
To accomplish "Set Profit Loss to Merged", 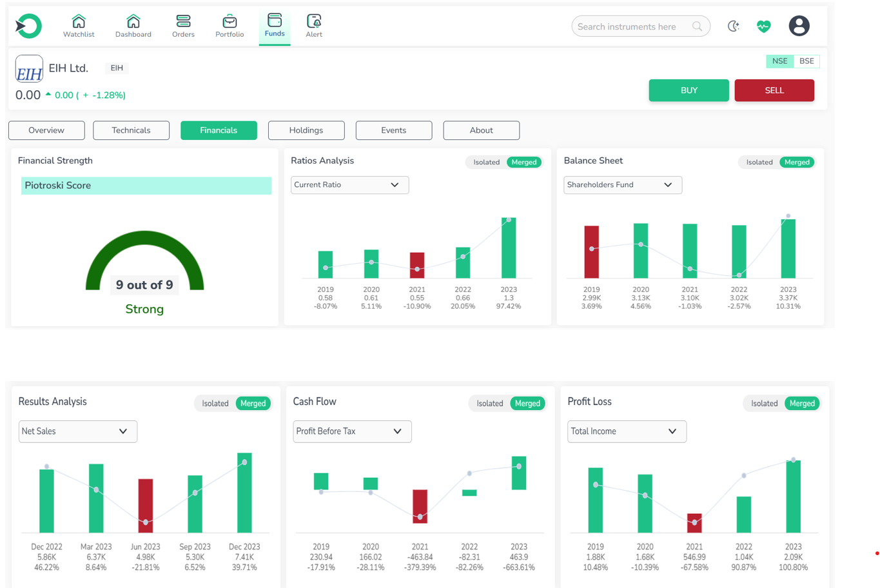I will click(x=802, y=404).
